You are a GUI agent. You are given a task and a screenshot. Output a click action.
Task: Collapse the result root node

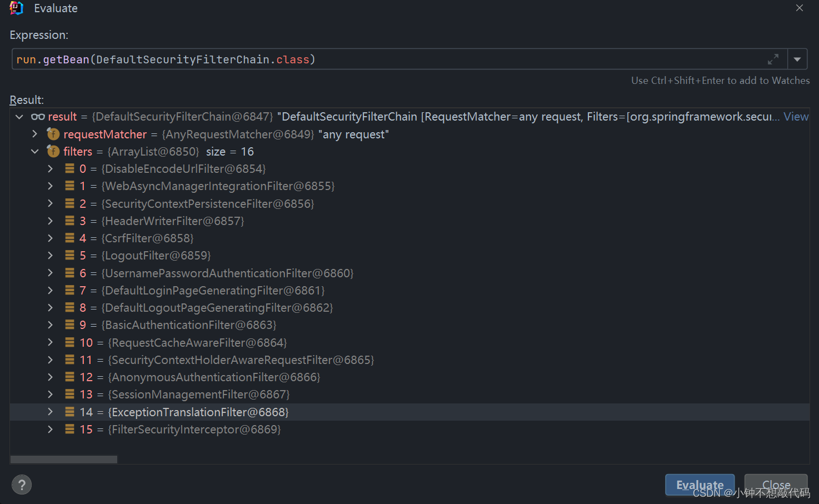click(19, 117)
